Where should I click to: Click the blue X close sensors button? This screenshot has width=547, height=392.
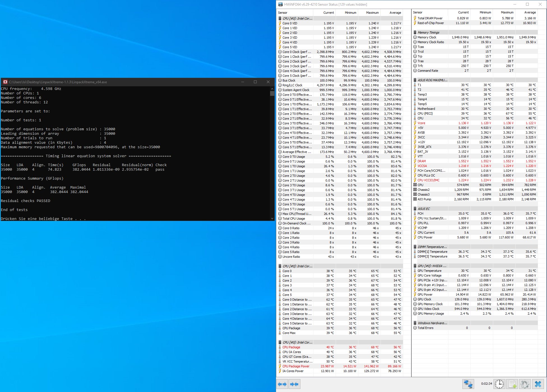point(538,384)
